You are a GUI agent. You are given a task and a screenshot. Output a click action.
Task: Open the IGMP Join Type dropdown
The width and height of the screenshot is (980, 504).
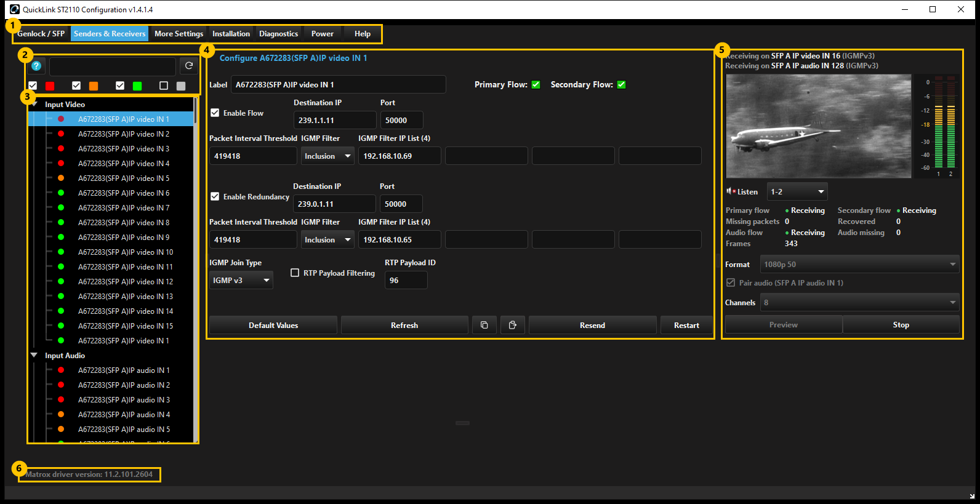(x=241, y=280)
